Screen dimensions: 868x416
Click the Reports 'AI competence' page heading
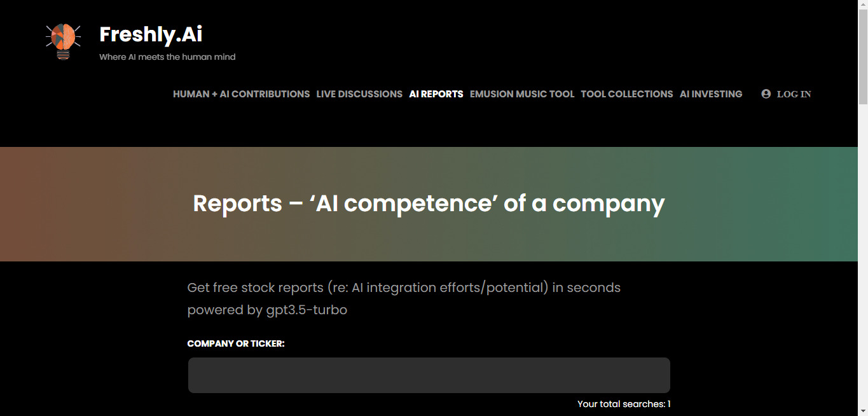click(x=429, y=204)
